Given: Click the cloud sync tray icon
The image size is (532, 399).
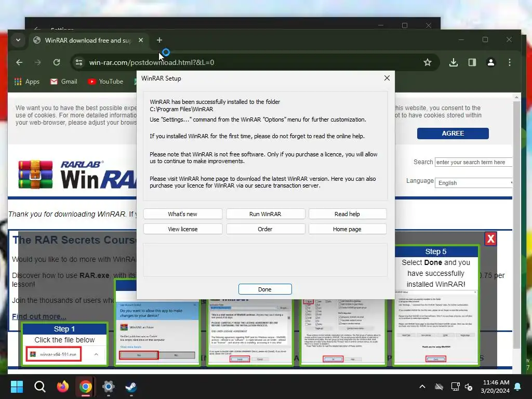Looking at the screenshot, I should 438,387.
